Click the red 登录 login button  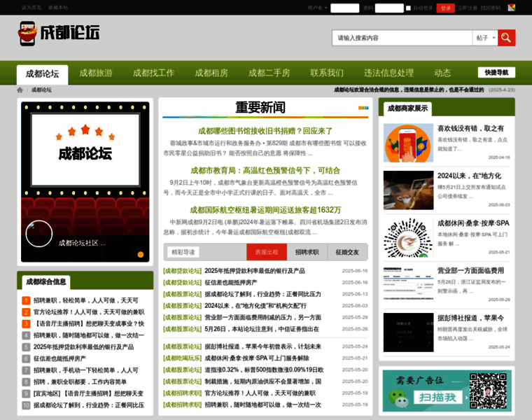pos(445,8)
